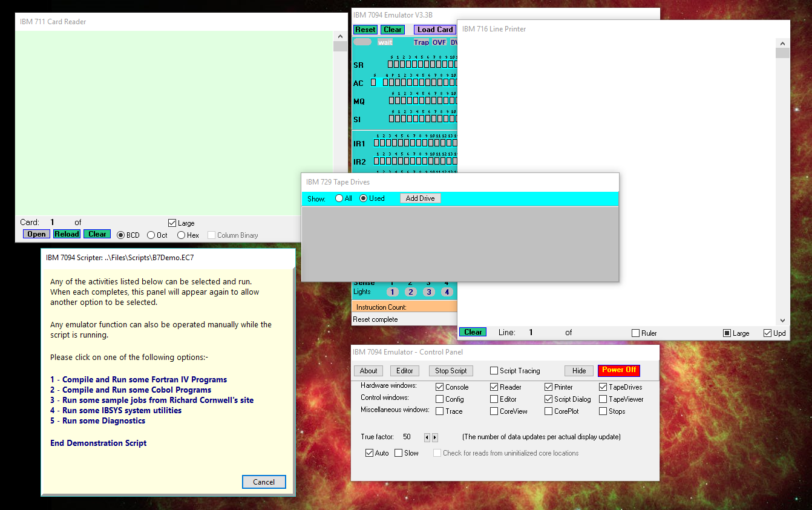Image resolution: width=812 pixels, height=510 pixels.
Task: Click first IR1 register bit
Action: point(376,143)
